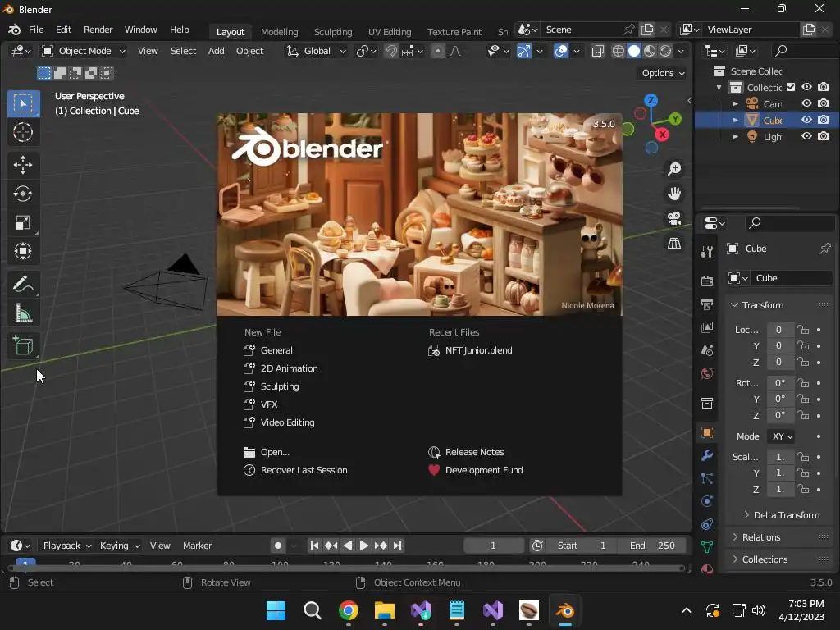The height and width of the screenshot is (630, 840).
Task: Open the Add menu in viewport
Action: click(216, 51)
